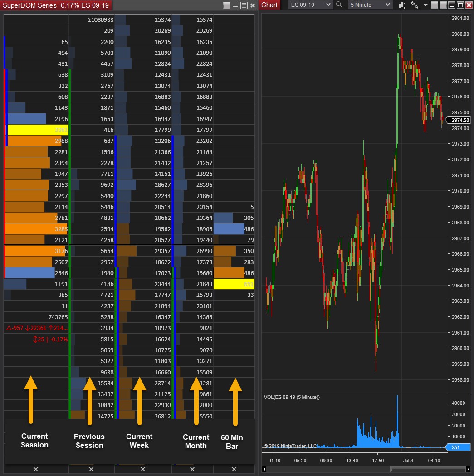Open the 5 Minute interval dropdown
Viewport: 474px width, 476px height.
(370, 5)
